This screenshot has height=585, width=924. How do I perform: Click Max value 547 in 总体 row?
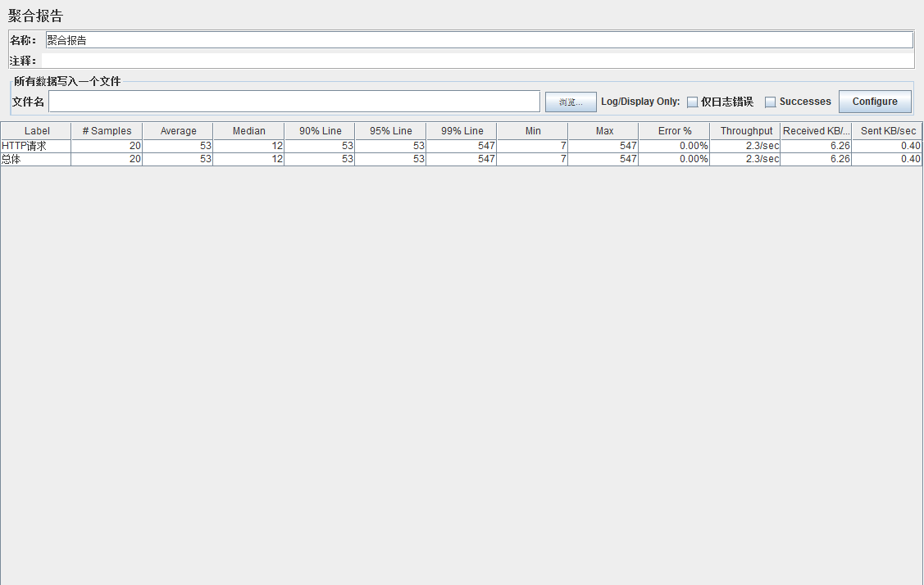[x=603, y=159]
